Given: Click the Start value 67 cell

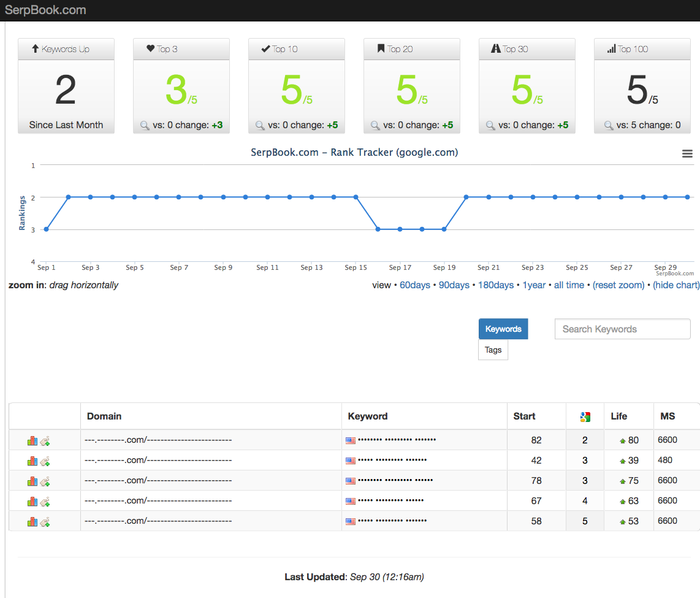Looking at the screenshot, I should [536, 500].
